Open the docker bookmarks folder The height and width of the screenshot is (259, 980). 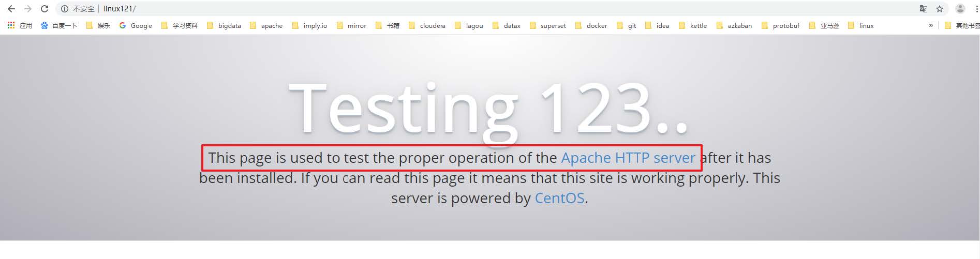(x=591, y=25)
